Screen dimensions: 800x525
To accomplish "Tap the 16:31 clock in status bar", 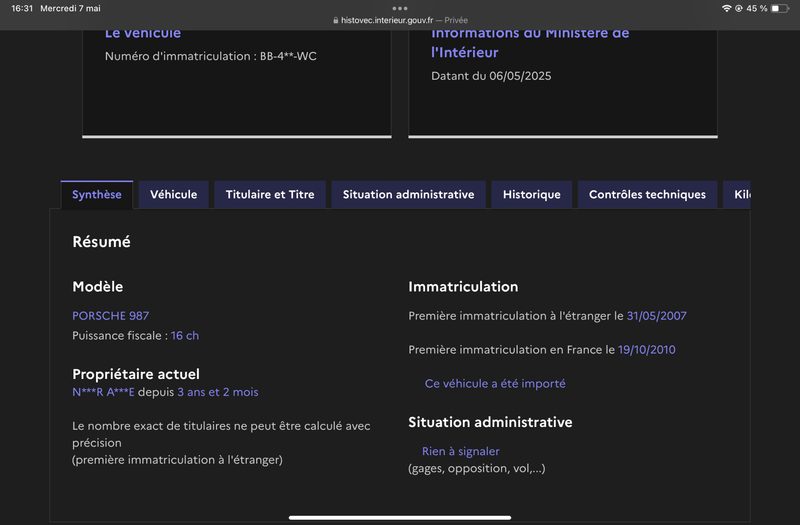I will tap(22, 8).
